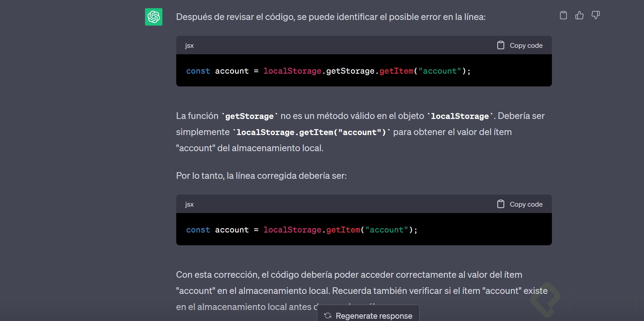Click the jsx label of second code block

click(189, 204)
